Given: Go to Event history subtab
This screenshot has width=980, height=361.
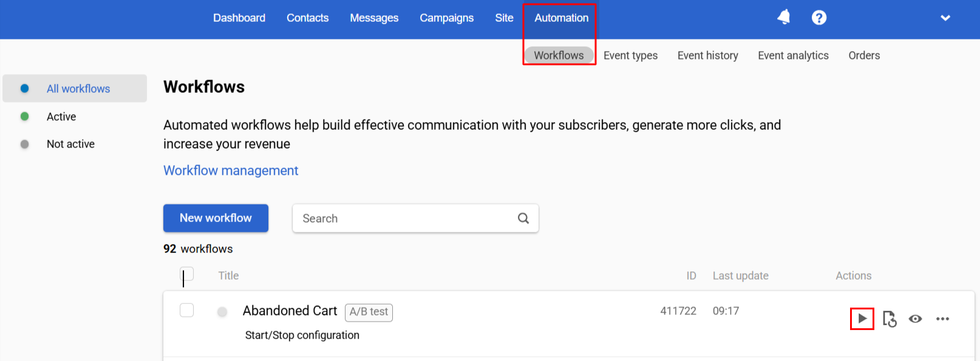Looking at the screenshot, I should [x=708, y=55].
